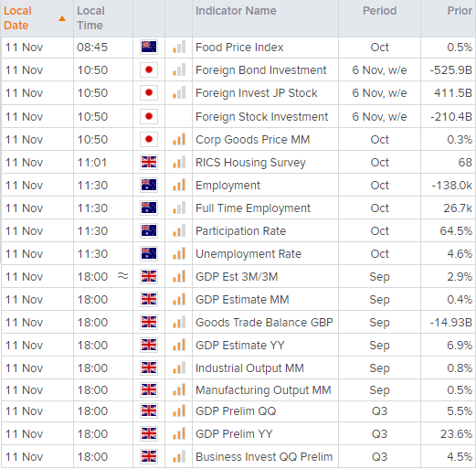Click the UK flag for RICS Housing Survey
This screenshot has width=476, height=469.
[x=149, y=163]
